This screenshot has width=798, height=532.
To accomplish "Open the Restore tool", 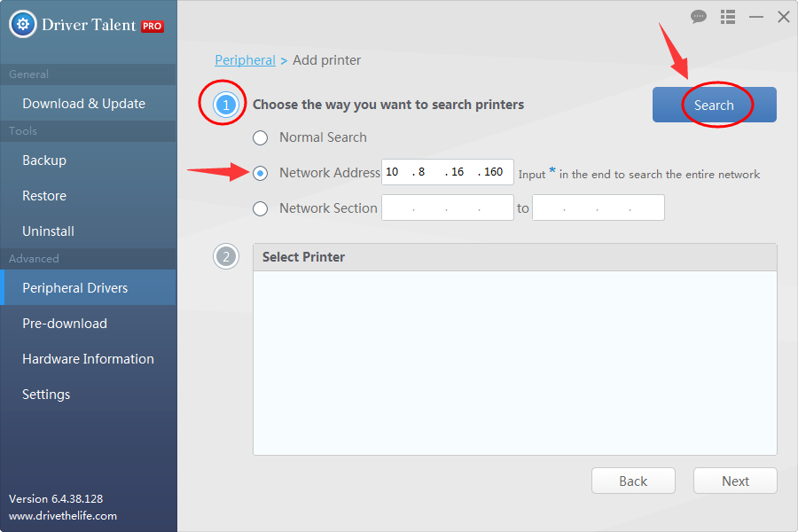I will 89,195.
